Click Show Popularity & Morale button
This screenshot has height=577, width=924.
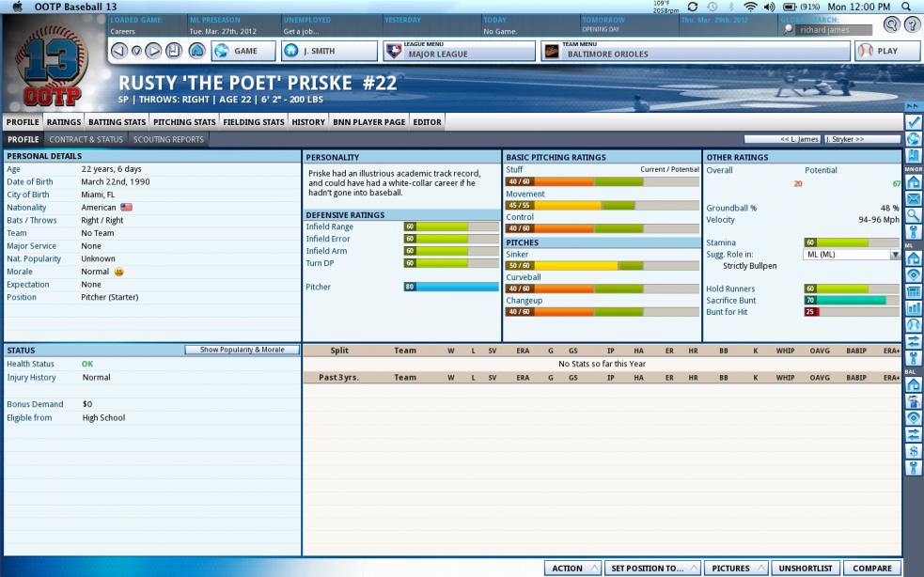pyautogui.click(x=242, y=351)
